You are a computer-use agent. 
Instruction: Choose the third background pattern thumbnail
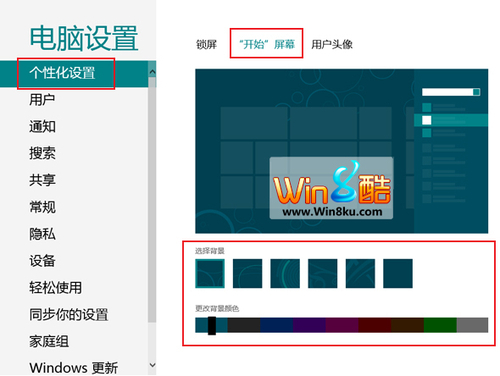tap(285, 273)
